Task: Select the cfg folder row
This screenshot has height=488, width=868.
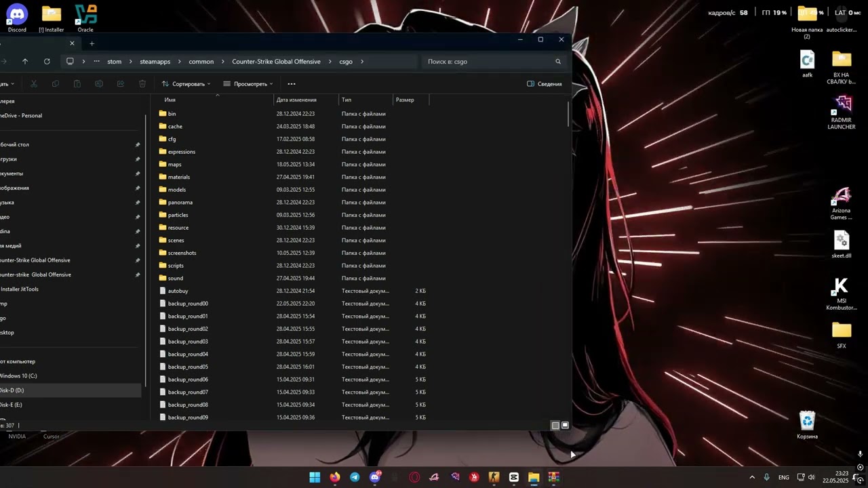Action: [294, 139]
